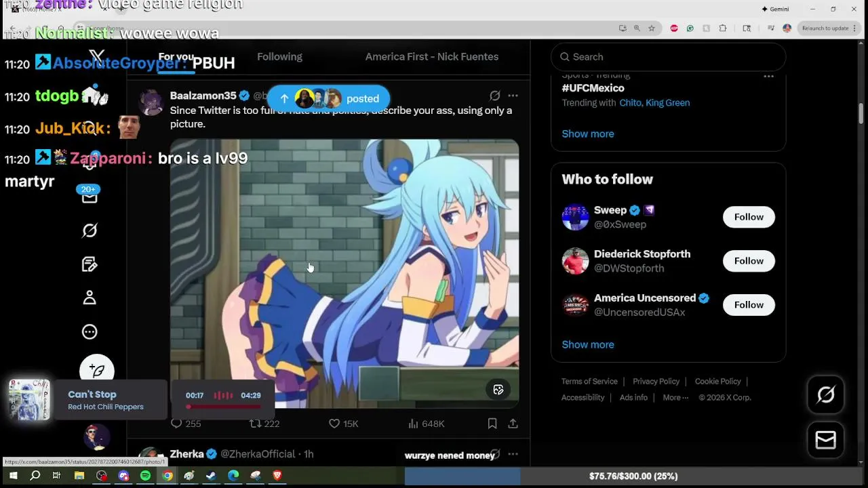Open more options on Baalzamon35 post
Screen dimensions: 868x488
[x=513, y=96]
